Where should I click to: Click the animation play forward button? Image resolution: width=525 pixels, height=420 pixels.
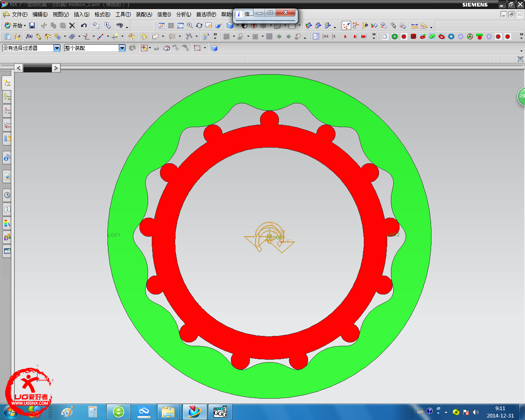(x=345, y=37)
